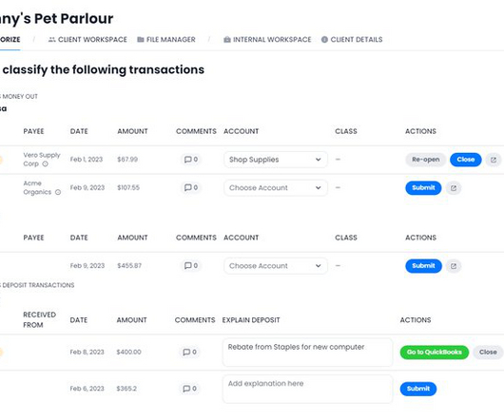Click the Re-open button for Vero Supply
The width and height of the screenshot is (504, 420).
426,160
